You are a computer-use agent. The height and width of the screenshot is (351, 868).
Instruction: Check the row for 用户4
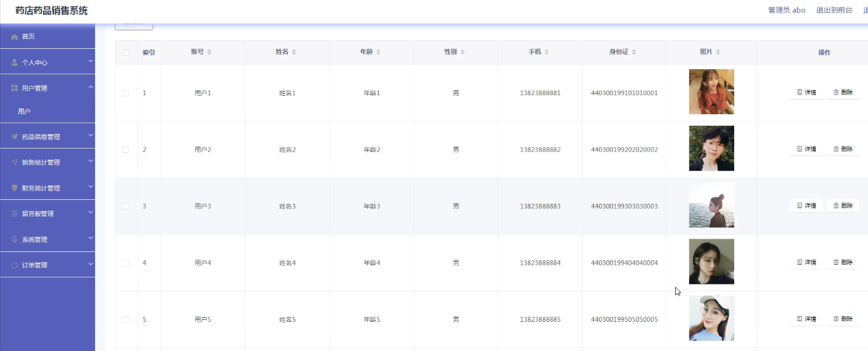tap(126, 263)
